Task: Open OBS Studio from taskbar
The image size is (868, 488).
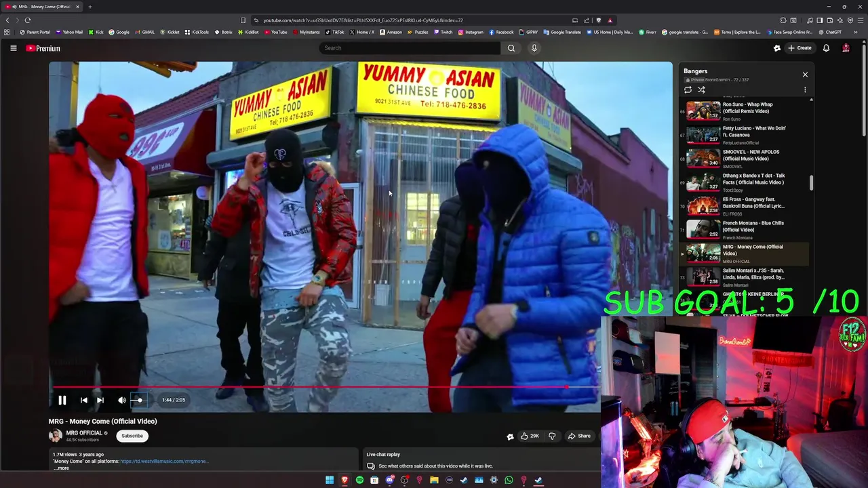Action: click(404, 481)
